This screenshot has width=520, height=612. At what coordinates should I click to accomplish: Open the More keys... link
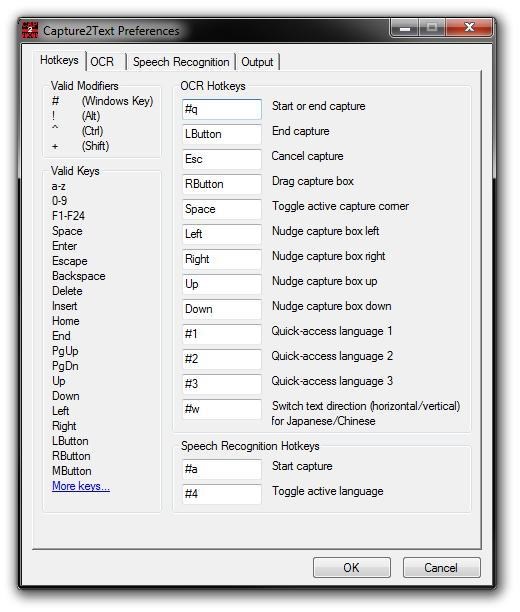click(x=81, y=486)
